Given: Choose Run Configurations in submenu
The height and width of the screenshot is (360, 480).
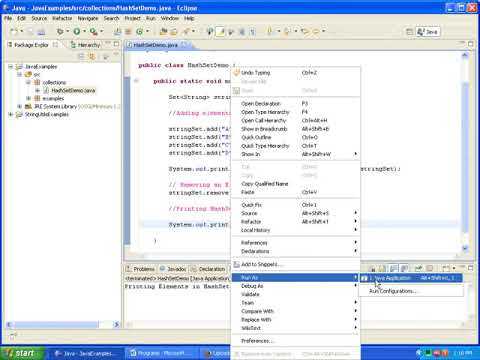Looking at the screenshot, I should click(x=411, y=291).
